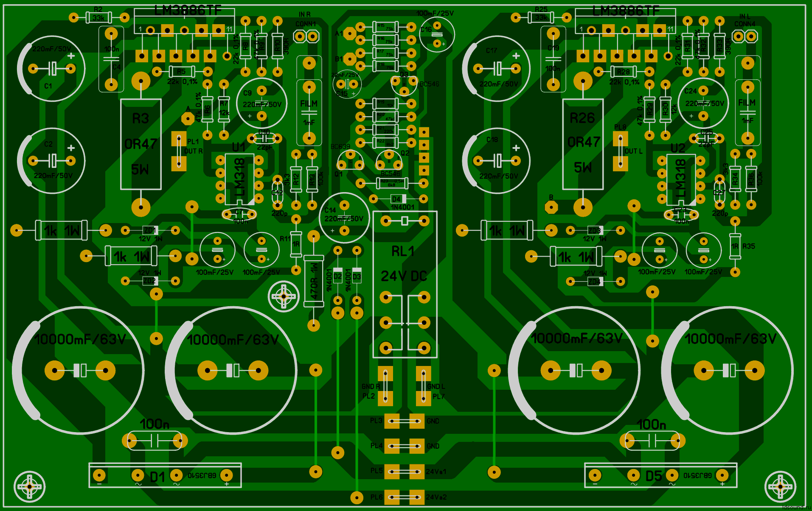
Task: Select the D5 bridge rectifier footprint
Action: tap(660, 475)
